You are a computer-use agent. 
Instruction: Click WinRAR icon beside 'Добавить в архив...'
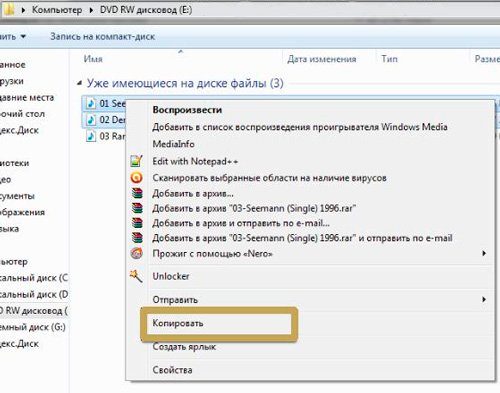coord(137,193)
